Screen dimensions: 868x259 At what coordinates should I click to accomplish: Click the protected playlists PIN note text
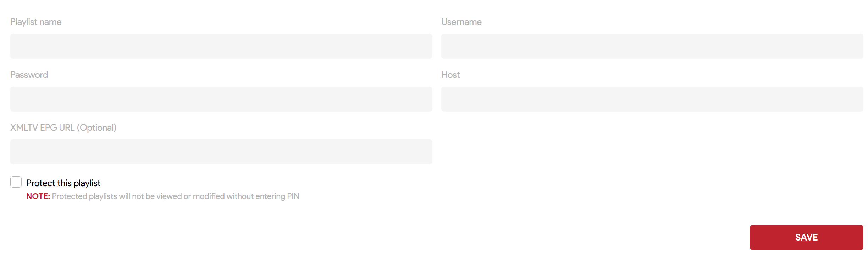(175, 196)
